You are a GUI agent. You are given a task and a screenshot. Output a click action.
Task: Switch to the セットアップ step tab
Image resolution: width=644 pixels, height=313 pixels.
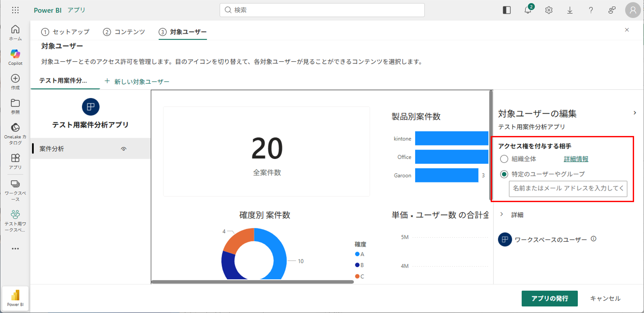coord(66,32)
